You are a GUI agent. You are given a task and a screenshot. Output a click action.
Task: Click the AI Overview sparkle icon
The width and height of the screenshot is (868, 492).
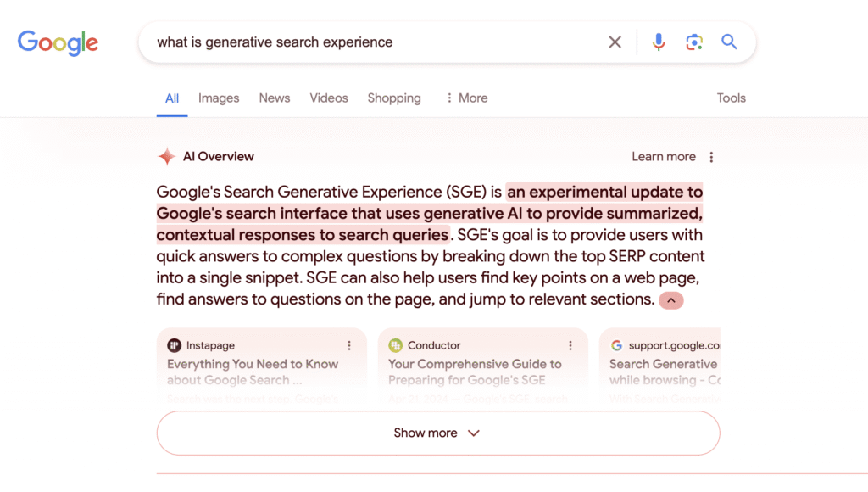pos(164,156)
